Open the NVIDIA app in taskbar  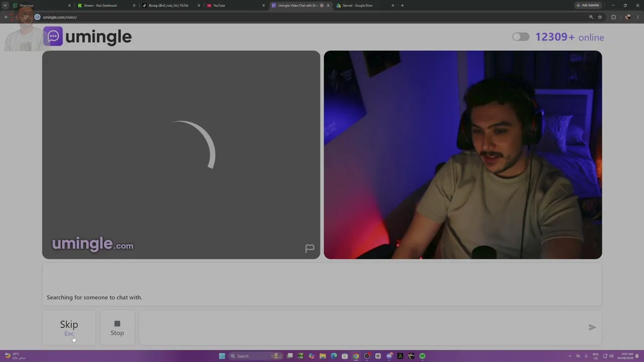pyautogui.click(x=300, y=356)
